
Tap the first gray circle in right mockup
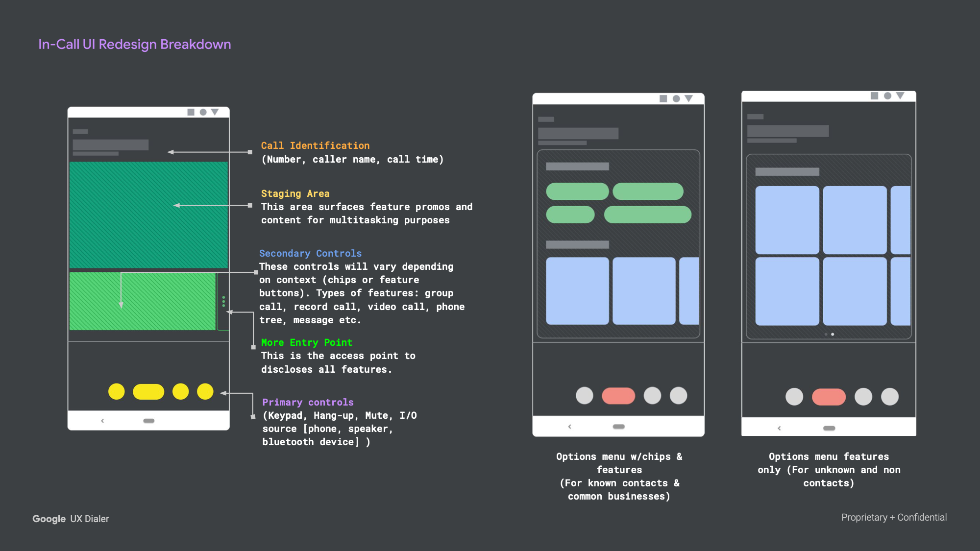click(794, 397)
